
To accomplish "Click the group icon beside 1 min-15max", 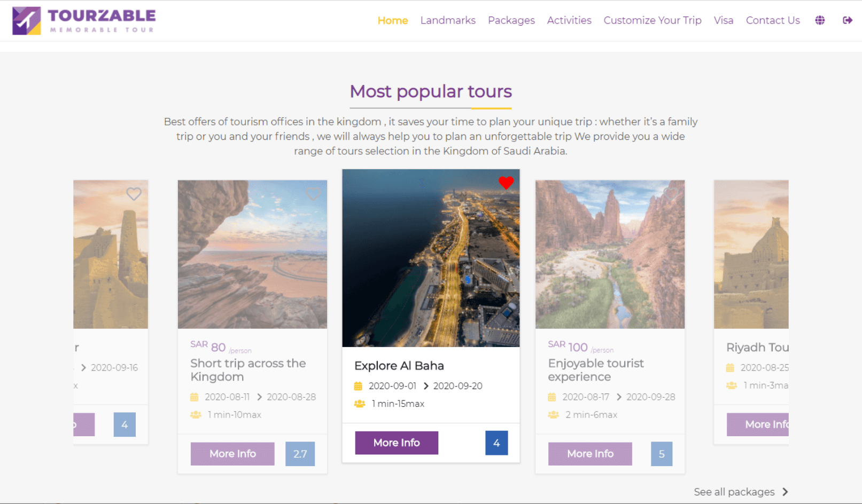I will 360,404.
